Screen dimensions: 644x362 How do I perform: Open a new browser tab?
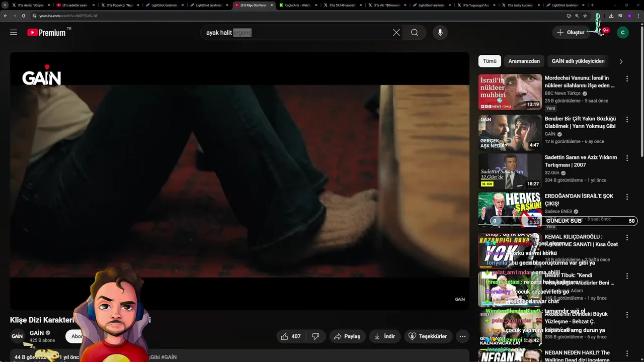(x=592, y=5)
